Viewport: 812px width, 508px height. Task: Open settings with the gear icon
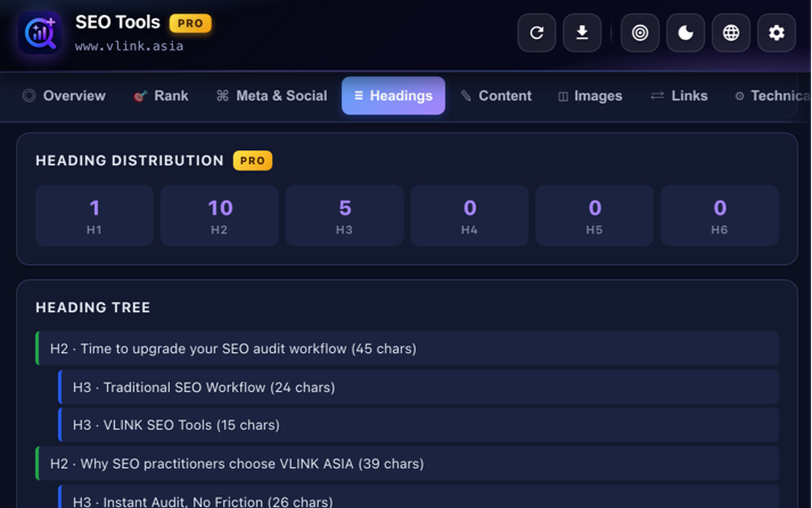(776, 33)
